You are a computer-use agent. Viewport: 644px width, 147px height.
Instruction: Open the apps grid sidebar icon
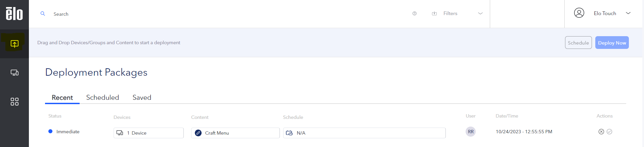[14, 101]
